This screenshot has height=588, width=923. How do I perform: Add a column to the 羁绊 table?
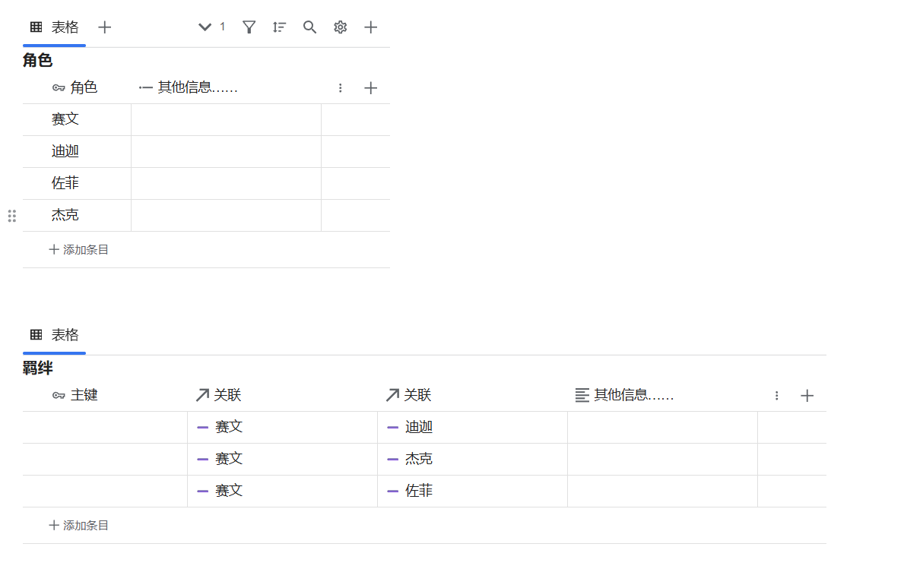click(807, 396)
